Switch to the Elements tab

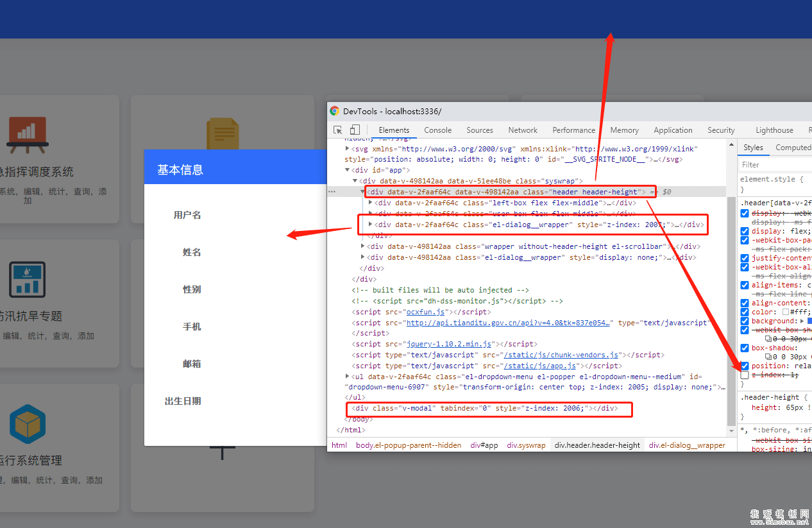click(394, 130)
